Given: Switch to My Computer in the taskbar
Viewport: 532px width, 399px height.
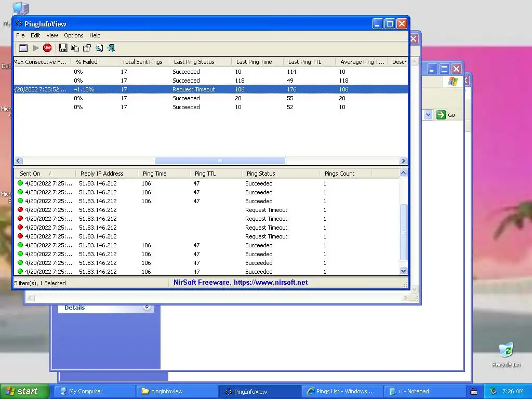Looking at the screenshot, I should (95, 391).
